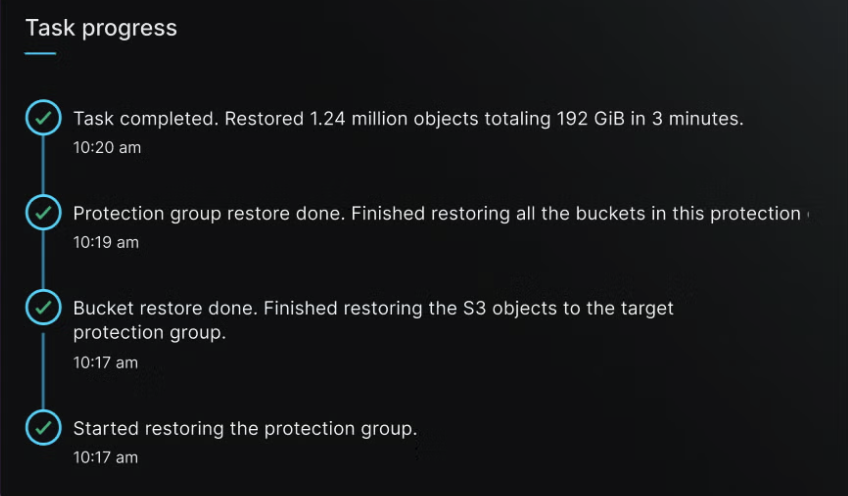Screen dimensions: 848x496
Task: Click the blue underline beneath "Task progress"
Action: click(40, 53)
